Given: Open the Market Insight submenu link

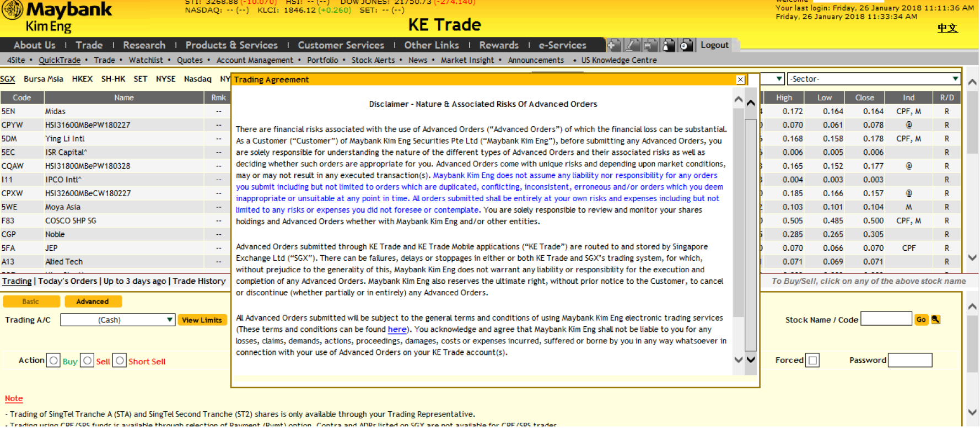Looking at the screenshot, I should [x=467, y=61].
